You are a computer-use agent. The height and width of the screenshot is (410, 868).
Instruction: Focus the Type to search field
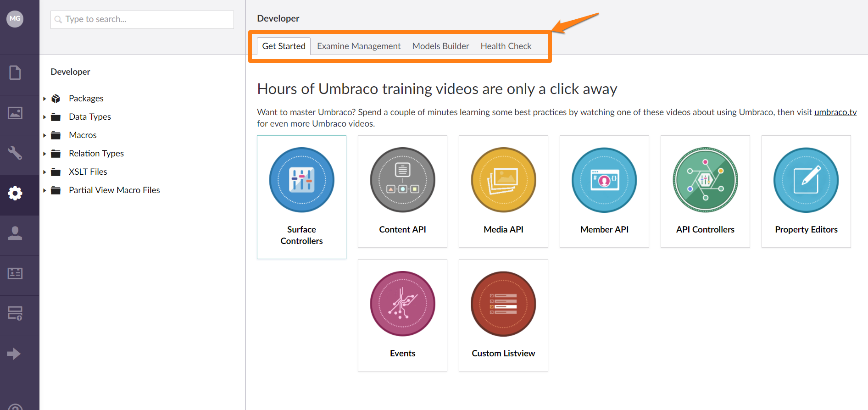click(x=142, y=19)
